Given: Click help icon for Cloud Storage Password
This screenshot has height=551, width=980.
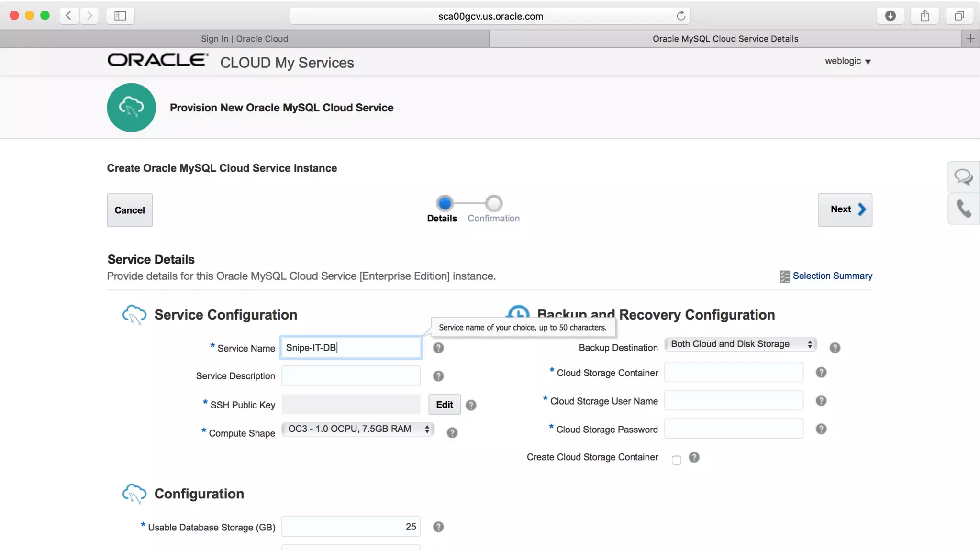Looking at the screenshot, I should (x=821, y=429).
